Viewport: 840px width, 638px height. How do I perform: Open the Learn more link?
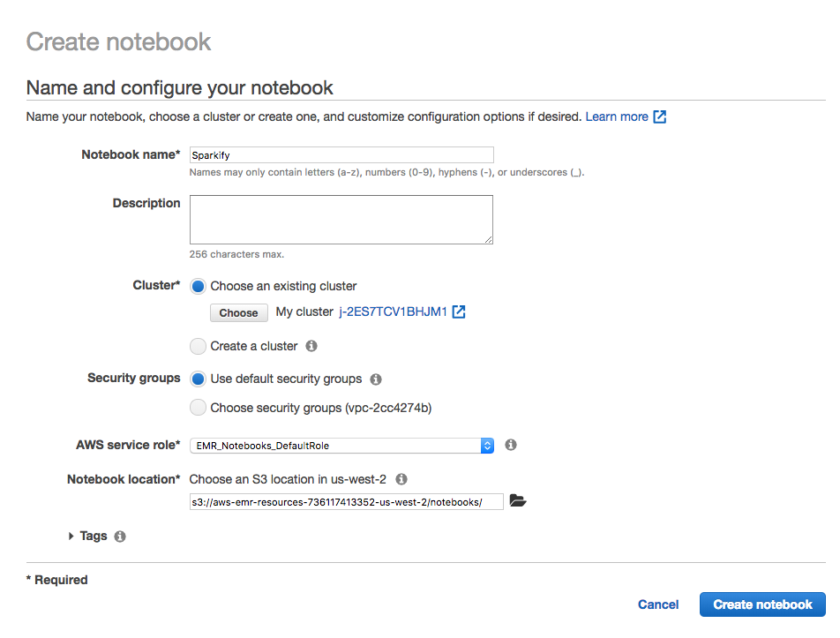coord(617,116)
